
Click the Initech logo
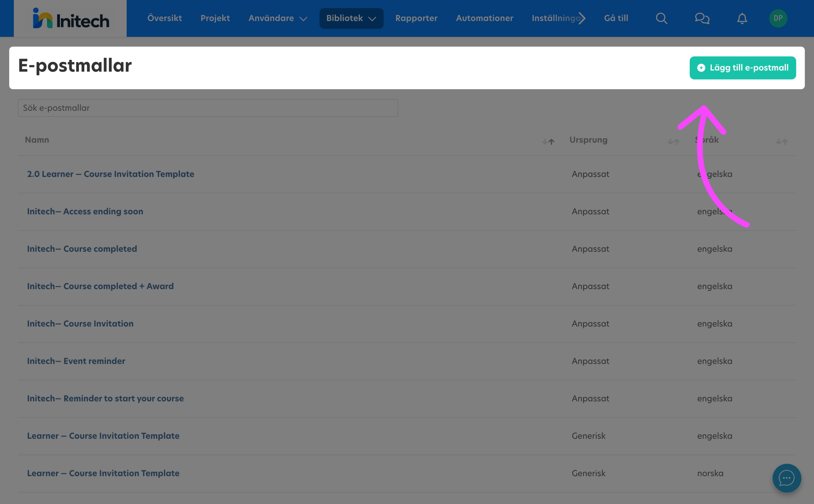pyautogui.click(x=71, y=18)
